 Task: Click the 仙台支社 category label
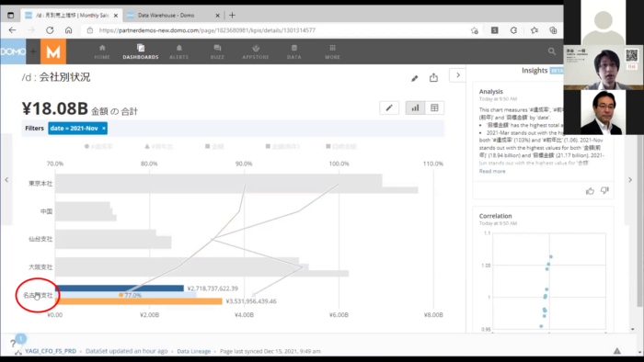coord(40,239)
